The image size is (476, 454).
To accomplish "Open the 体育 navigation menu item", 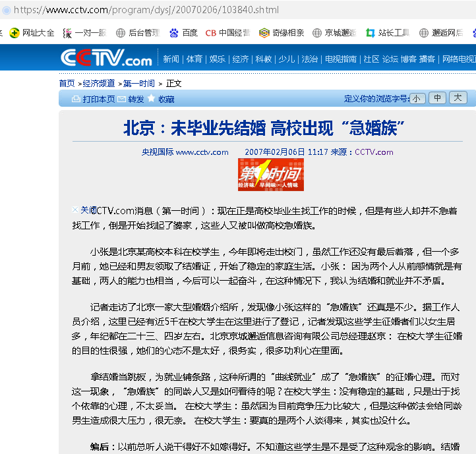I will coord(194,59).
